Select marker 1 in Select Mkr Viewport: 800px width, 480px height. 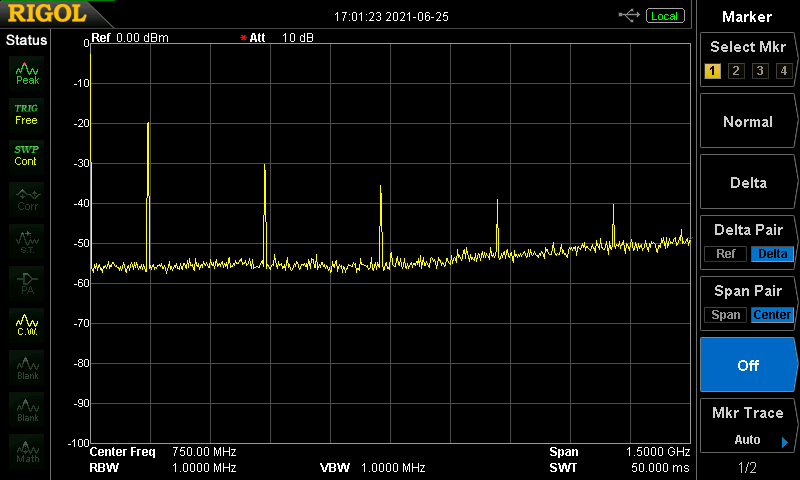(712, 71)
